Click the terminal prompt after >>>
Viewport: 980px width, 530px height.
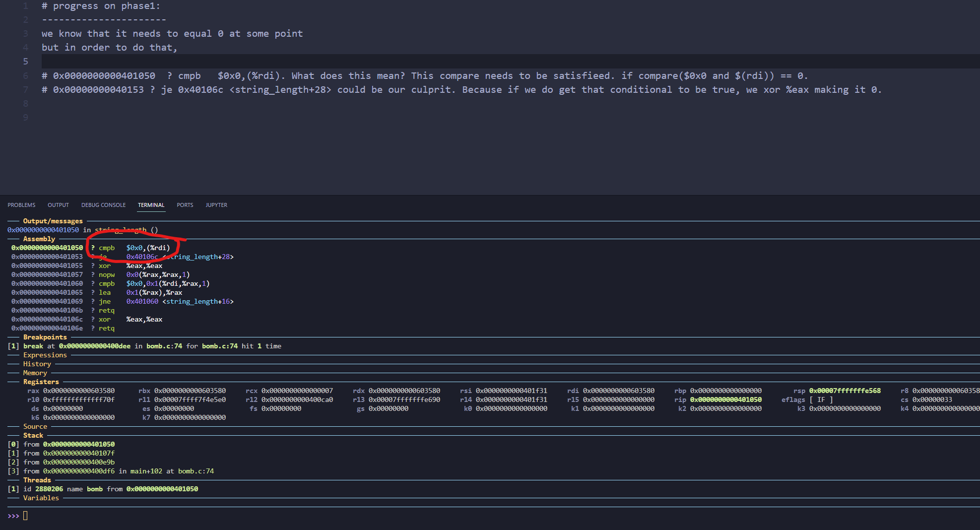click(x=26, y=516)
